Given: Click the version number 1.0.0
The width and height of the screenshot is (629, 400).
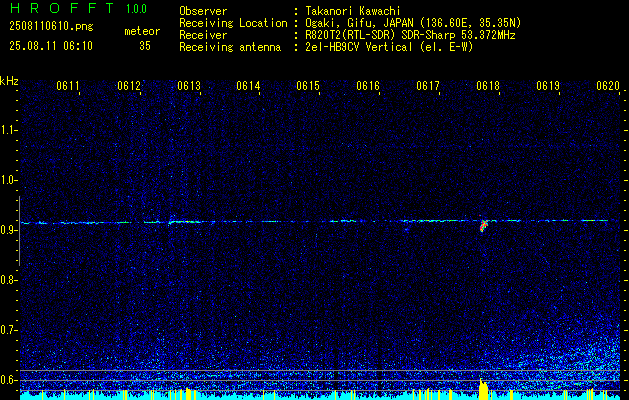Looking at the screenshot, I should click(136, 9).
